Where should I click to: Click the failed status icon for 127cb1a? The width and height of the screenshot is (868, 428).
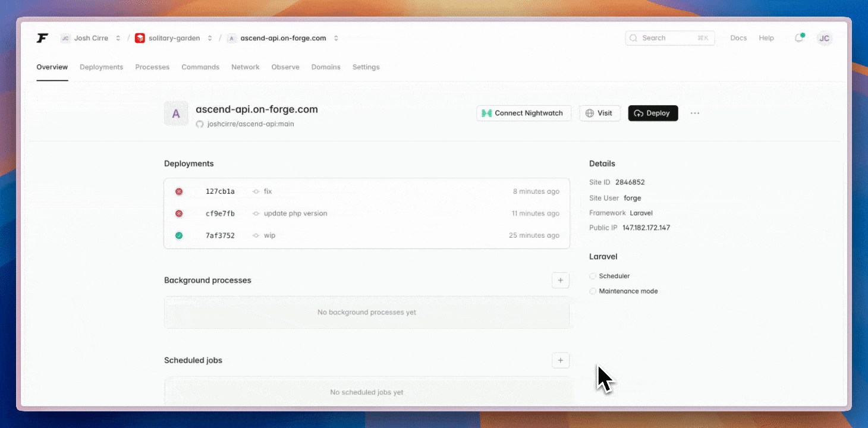point(179,191)
